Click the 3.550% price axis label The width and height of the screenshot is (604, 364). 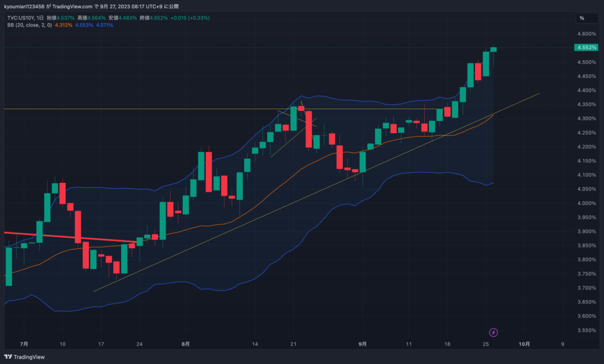point(586,330)
